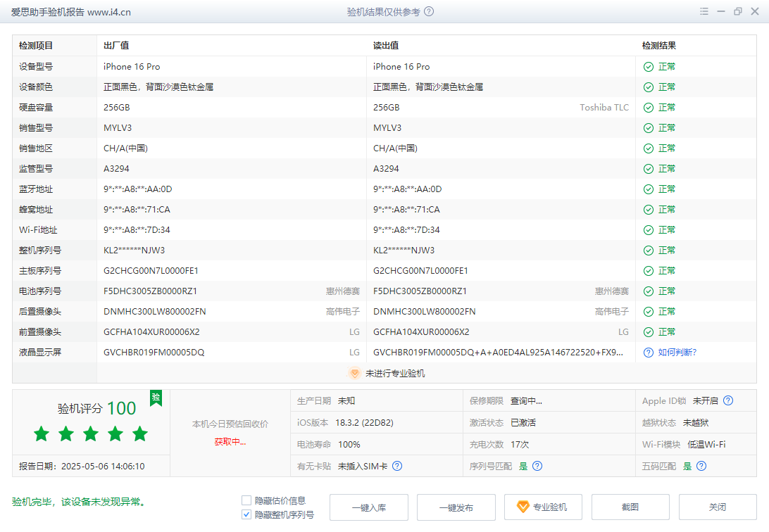Click the 获取中... red status text
The height and width of the screenshot is (532, 769).
[x=230, y=442]
